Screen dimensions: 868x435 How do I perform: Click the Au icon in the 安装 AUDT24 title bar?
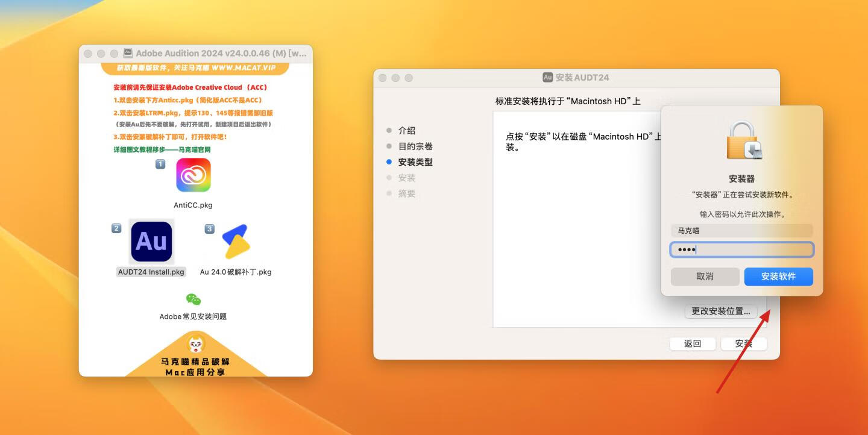(x=547, y=78)
